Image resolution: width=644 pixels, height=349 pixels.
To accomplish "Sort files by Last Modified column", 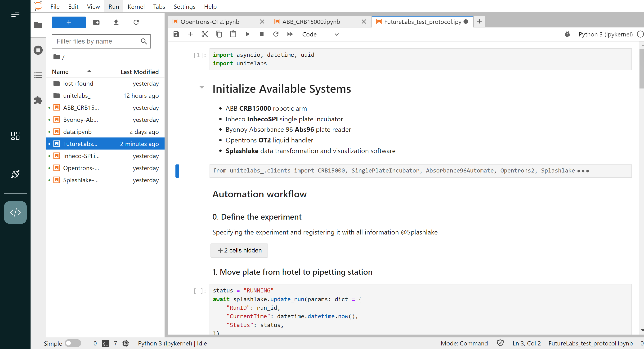I will click(x=132, y=72).
